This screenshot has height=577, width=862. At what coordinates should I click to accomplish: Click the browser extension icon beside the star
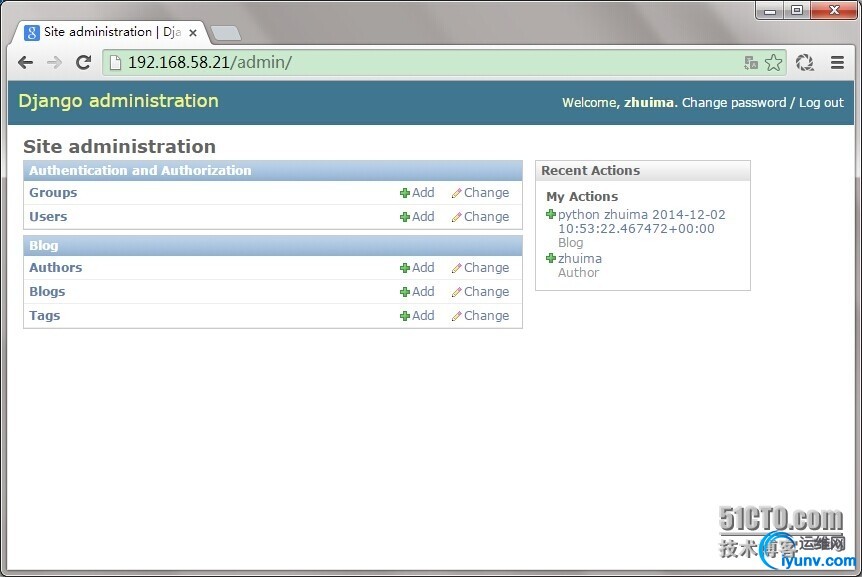tap(805, 63)
